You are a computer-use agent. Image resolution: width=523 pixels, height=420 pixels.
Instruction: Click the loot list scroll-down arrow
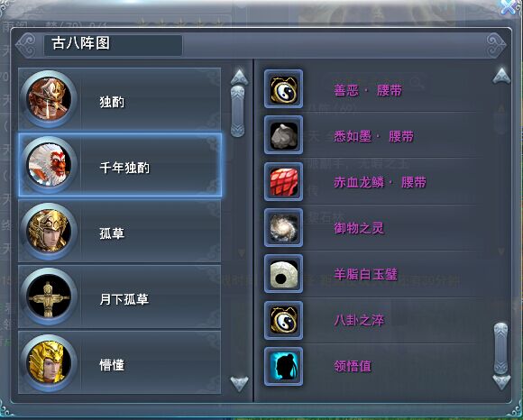point(501,382)
